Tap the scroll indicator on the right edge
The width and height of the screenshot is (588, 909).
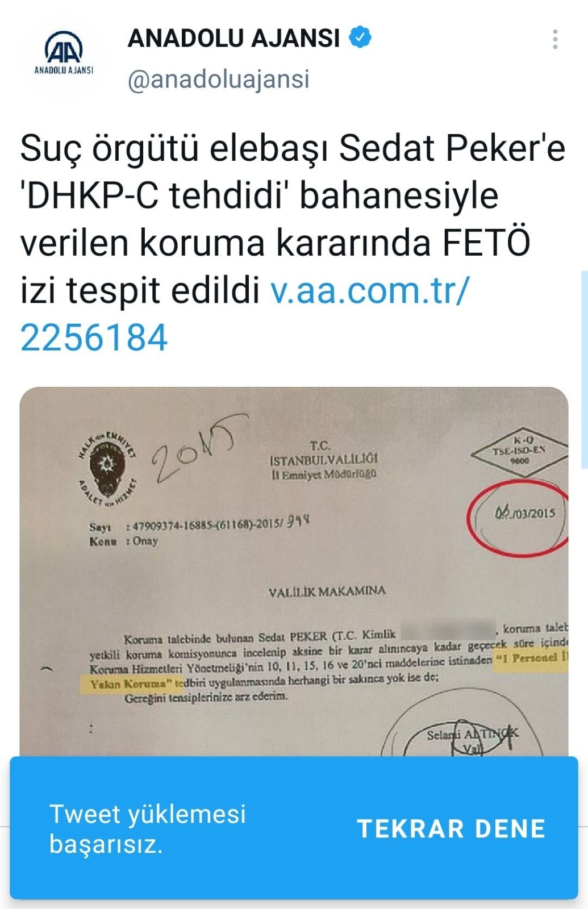[x=584, y=369]
